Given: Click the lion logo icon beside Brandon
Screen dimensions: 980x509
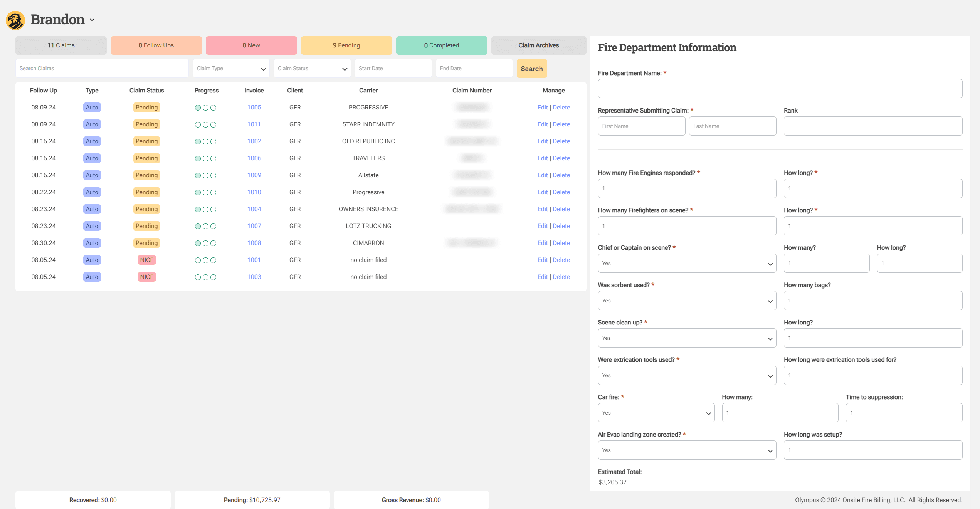Looking at the screenshot, I should click(x=15, y=20).
